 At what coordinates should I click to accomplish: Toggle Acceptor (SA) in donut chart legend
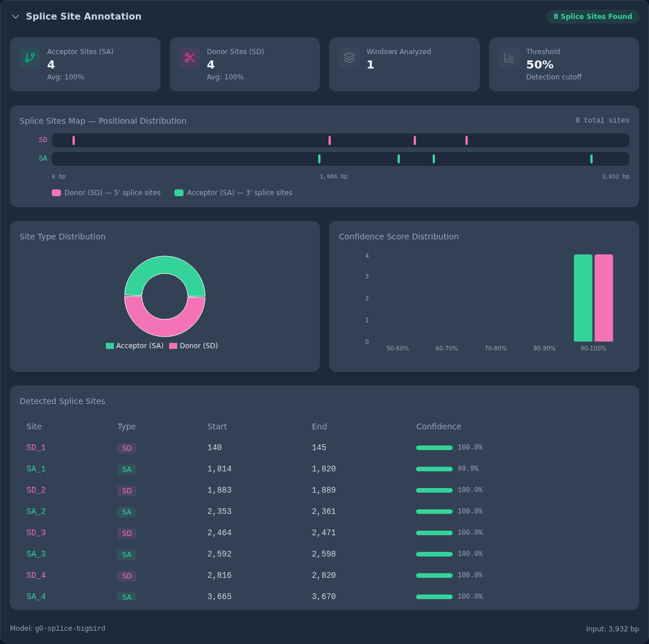[135, 346]
